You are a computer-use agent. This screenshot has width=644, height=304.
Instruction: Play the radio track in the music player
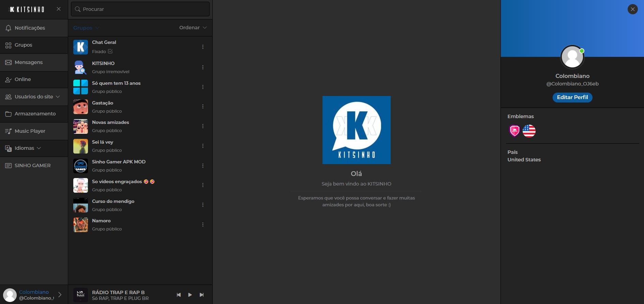coord(190,295)
